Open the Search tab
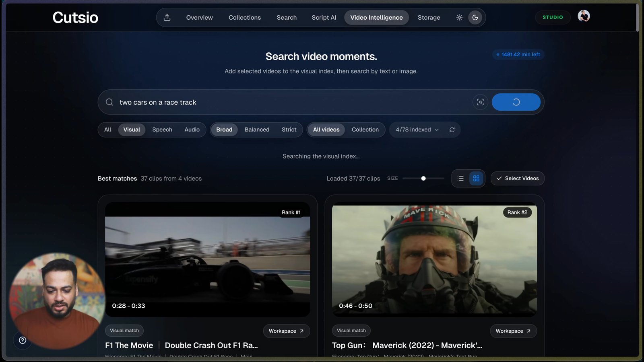This screenshot has width=644, height=362. coord(287,17)
